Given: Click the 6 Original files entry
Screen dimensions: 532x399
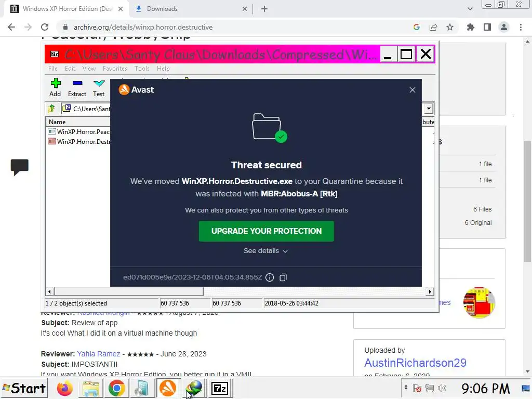Looking at the screenshot, I should (x=478, y=222).
